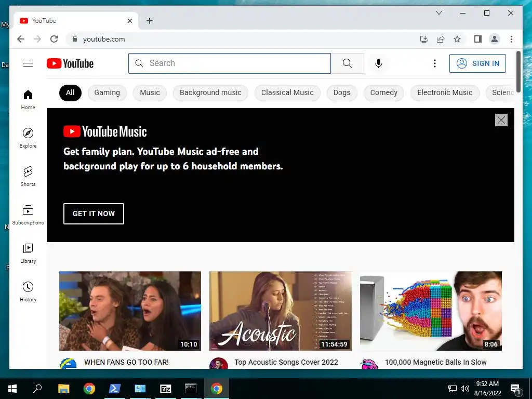Click Acoustic songs channel avatar
The height and width of the screenshot is (399, 532).
click(x=219, y=363)
